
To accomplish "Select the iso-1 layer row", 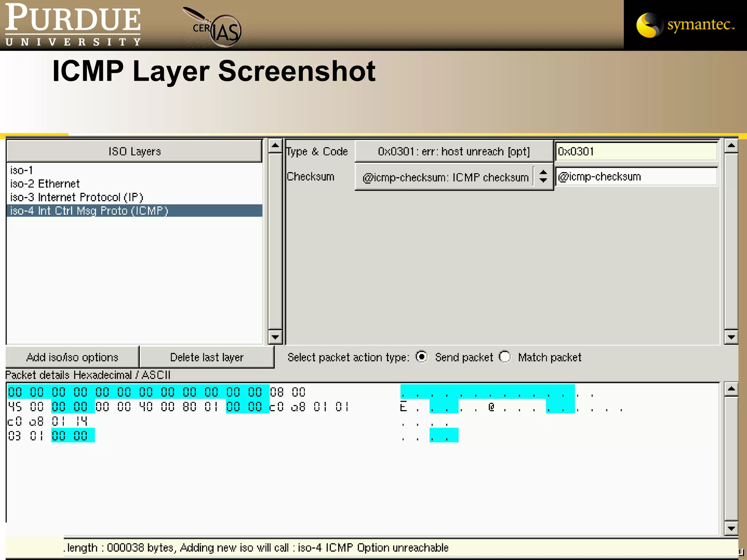I will (134, 170).
